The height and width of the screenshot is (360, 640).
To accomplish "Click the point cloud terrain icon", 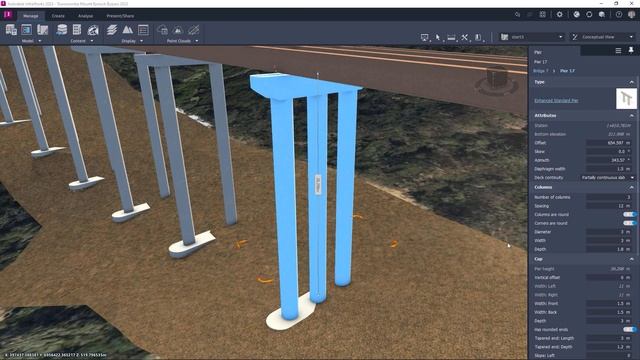I will coord(178,30).
